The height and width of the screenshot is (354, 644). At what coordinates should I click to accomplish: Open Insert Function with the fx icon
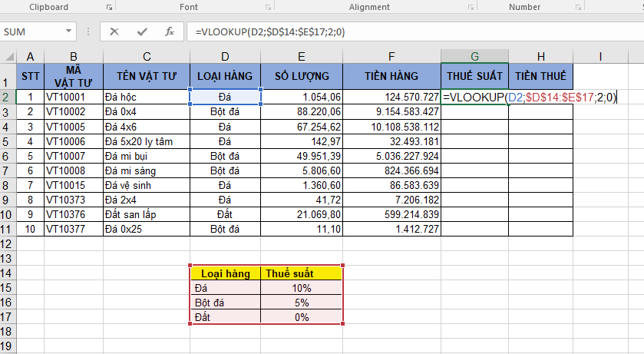click(170, 32)
